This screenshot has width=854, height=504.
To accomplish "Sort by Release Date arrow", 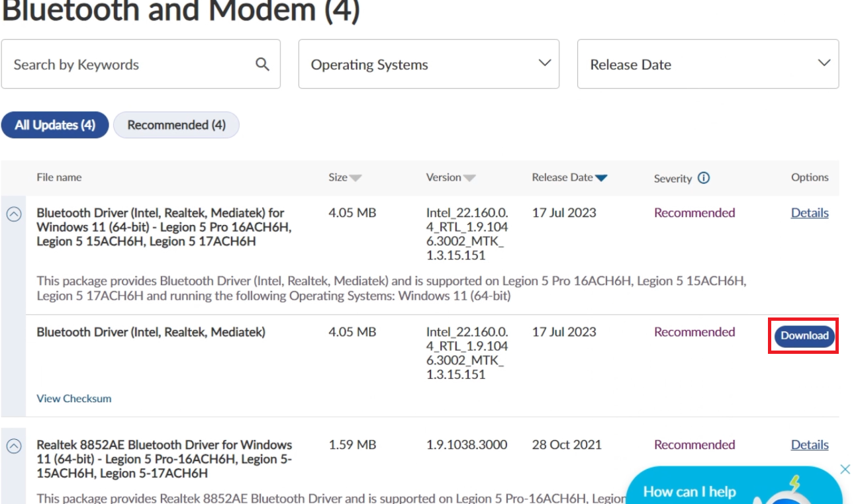I will click(601, 178).
